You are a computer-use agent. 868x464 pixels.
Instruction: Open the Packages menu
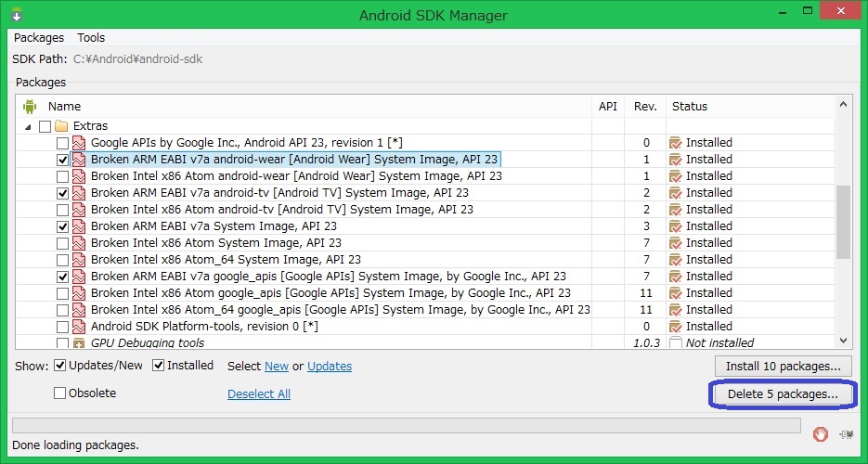tap(39, 38)
